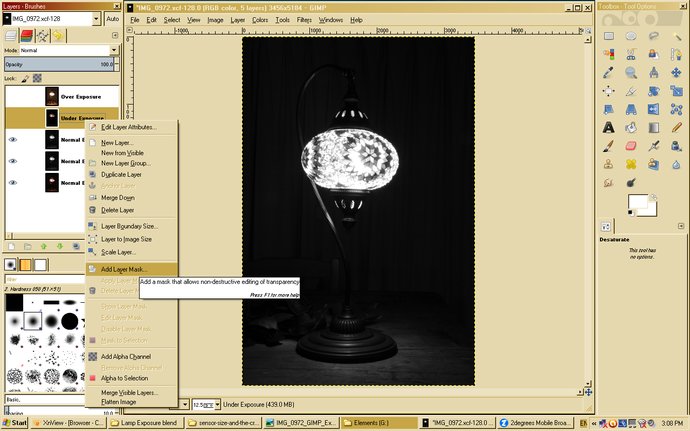Select the Color Picker eyedropper tool
Screen dimensions: 690x431
point(609,73)
